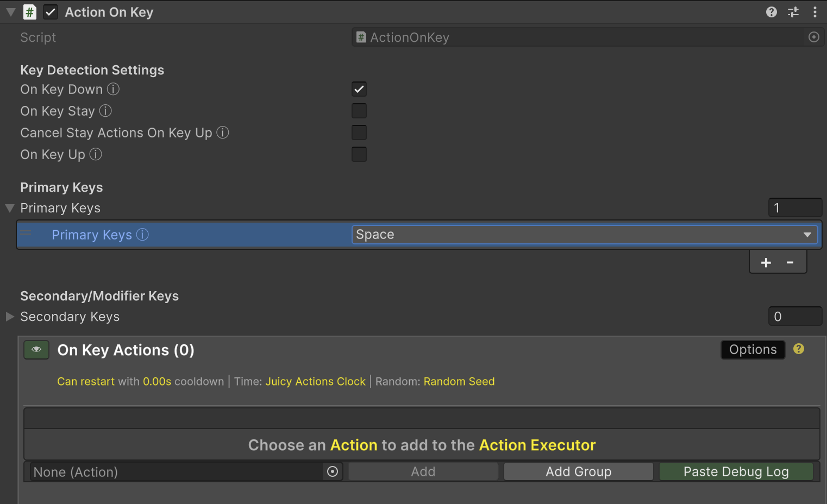Click the Paste Debug Log button
This screenshot has height=504, width=827.
736,471
